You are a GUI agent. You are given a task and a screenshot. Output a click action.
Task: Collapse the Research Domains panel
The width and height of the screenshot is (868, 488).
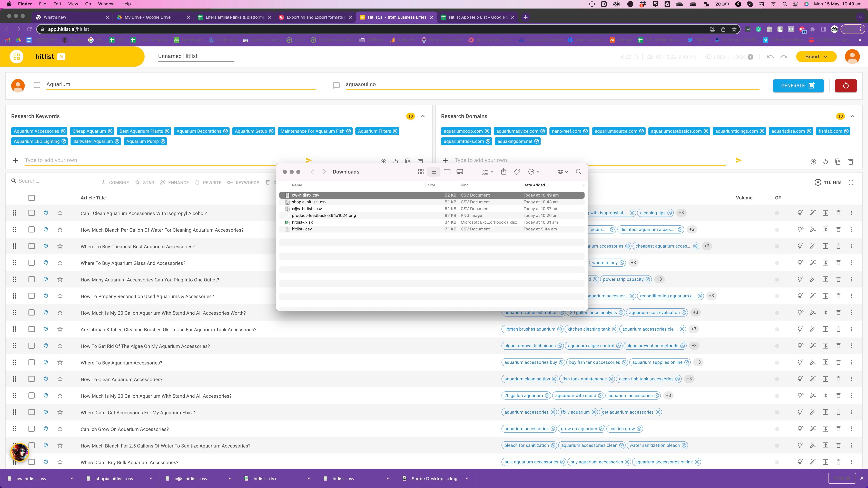[853, 116]
